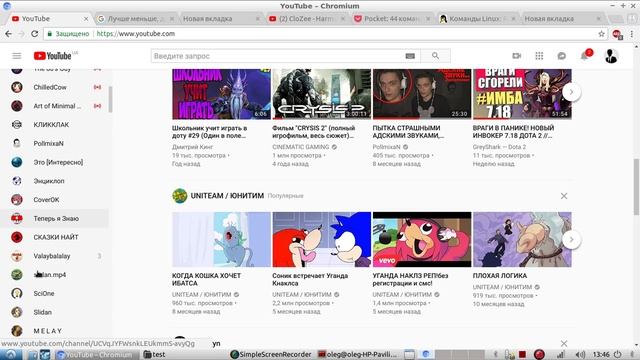Click the КЛИККЛАК channel avatar
Viewport: 640px width, 360px height.
coord(17,124)
